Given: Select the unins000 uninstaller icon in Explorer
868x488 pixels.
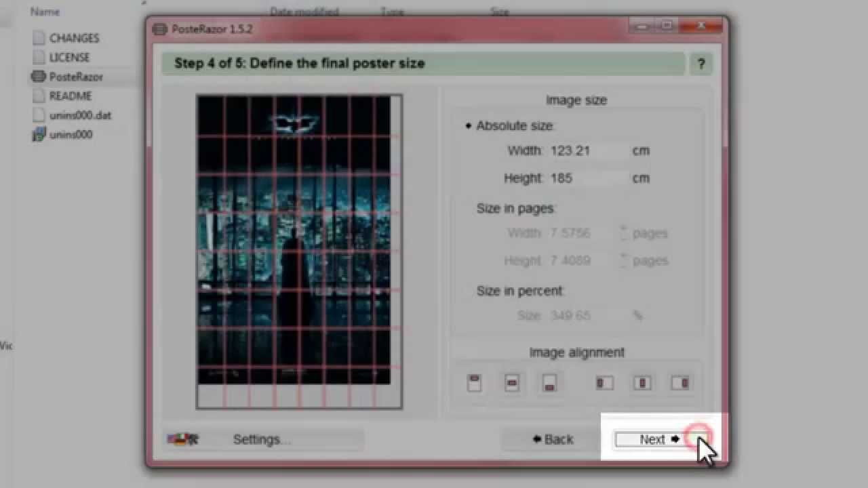Looking at the screenshot, I should click(x=39, y=134).
